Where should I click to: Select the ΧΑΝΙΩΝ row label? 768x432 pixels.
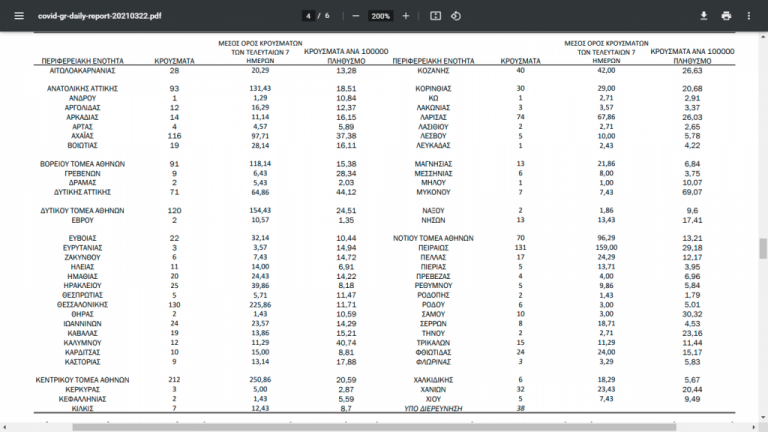(433, 390)
